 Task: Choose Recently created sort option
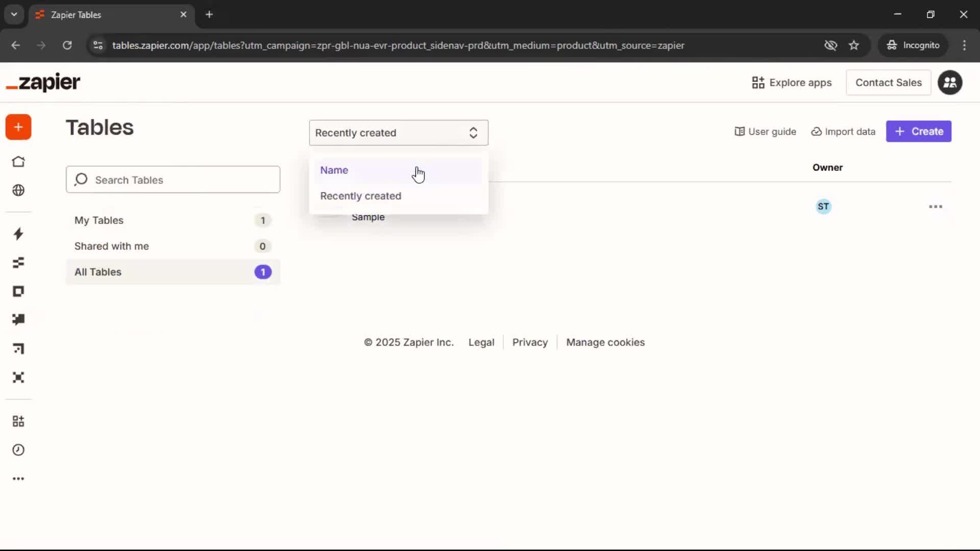398,196
